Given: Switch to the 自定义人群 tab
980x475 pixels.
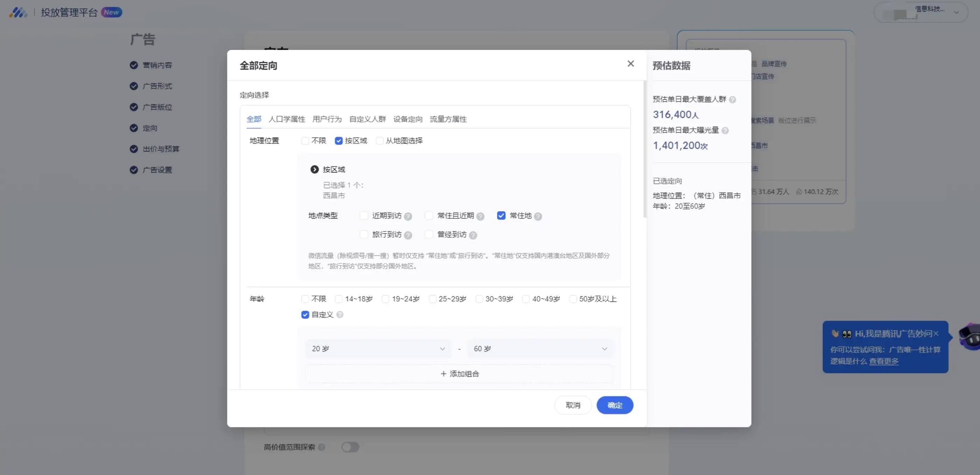Looking at the screenshot, I should pyautogui.click(x=367, y=119).
